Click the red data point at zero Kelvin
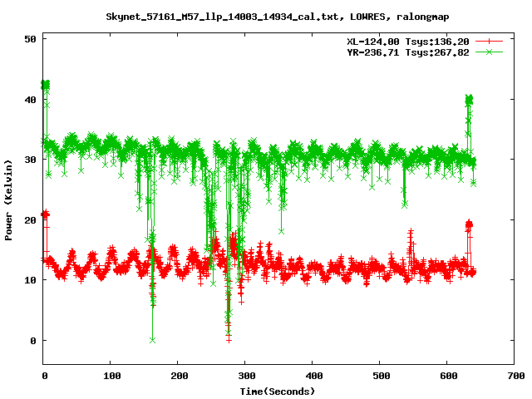The image size is (532, 399). click(229, 340)
